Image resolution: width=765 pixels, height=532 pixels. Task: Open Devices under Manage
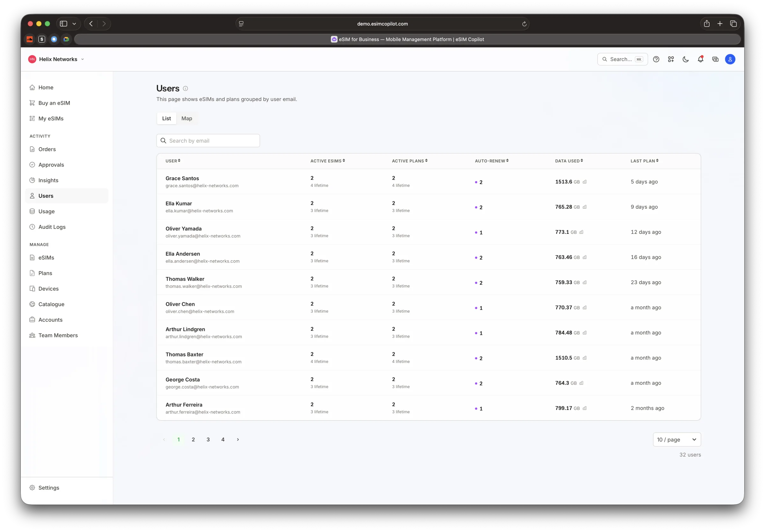click(67, 289)
